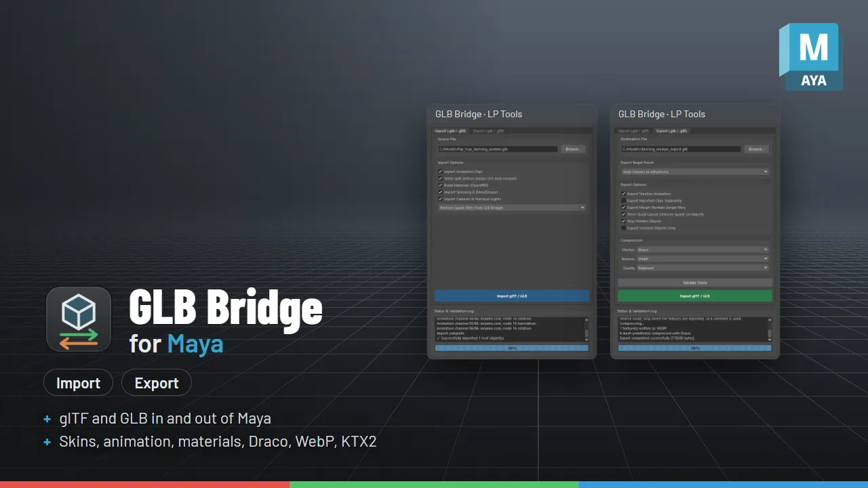The width and height of the screenshot is (868, 488).
Task: Toggle Import Cameras & Punctual Lights checkbox
Action: point(440,199)
